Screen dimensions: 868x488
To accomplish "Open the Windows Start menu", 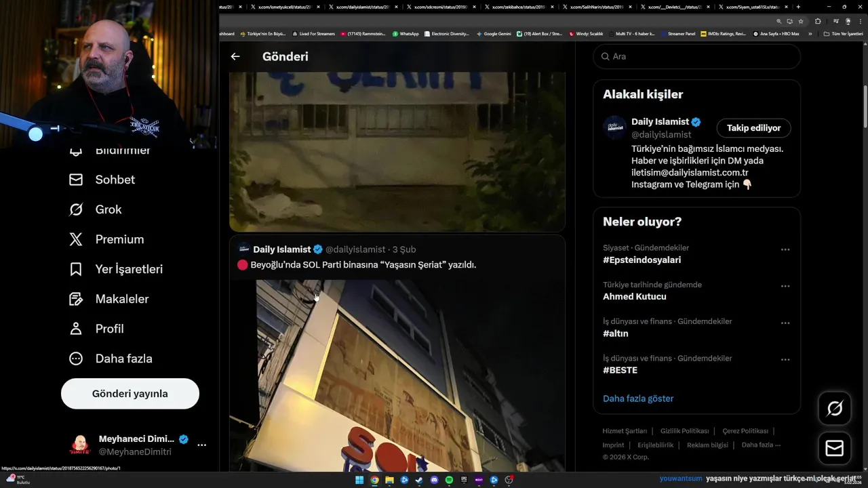I will (359, 480).
